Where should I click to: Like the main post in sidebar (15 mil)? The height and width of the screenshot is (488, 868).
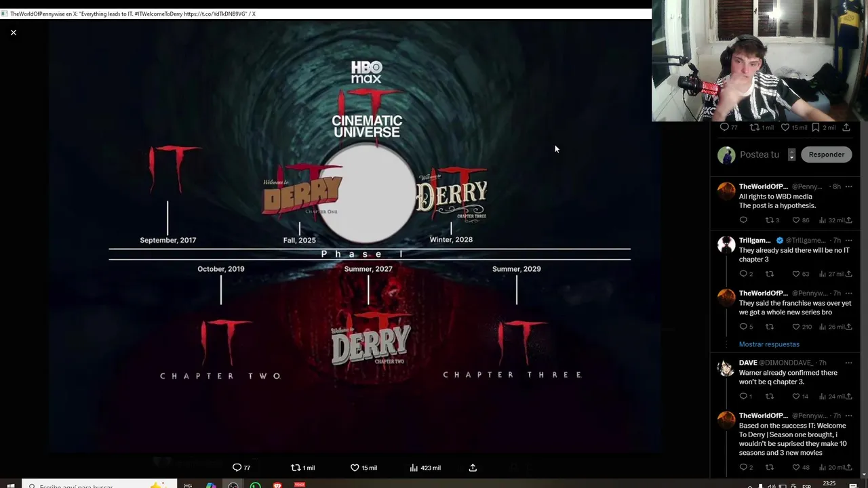point(793,127)
